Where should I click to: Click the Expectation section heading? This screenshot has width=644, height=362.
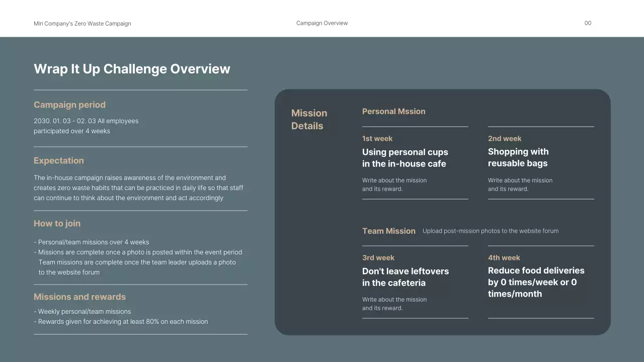click(58, 160)
